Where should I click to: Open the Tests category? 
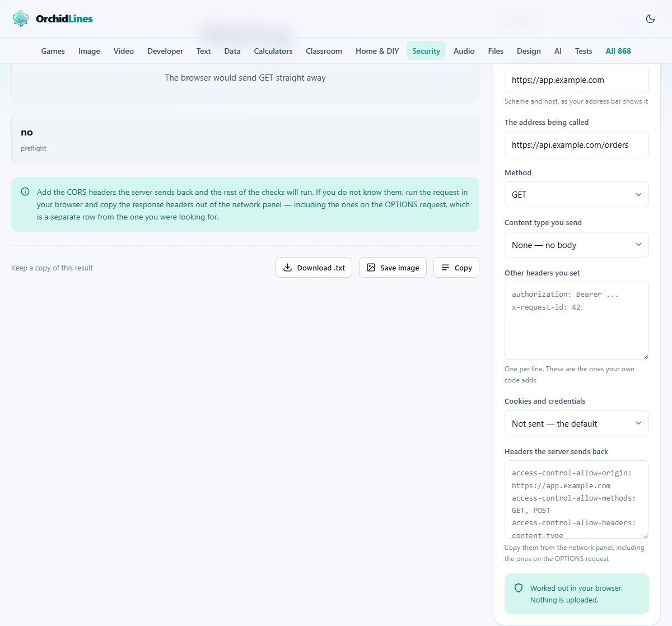coord(584,51)
